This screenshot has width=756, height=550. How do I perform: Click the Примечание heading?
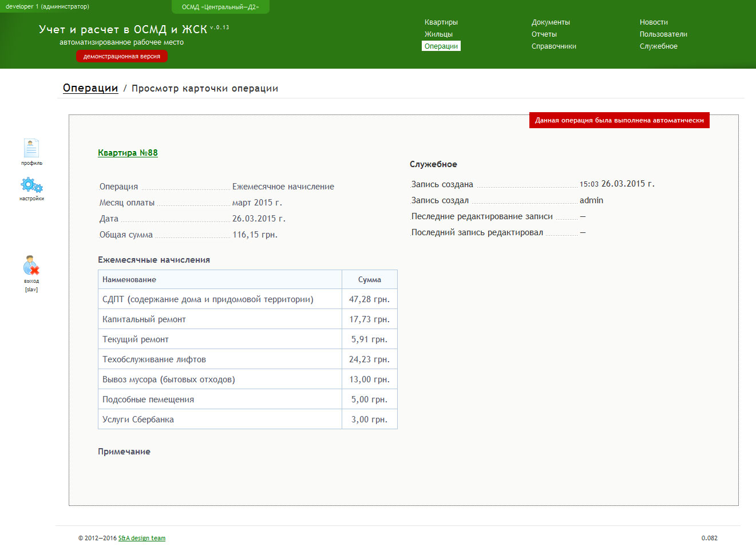coord(124,452)
